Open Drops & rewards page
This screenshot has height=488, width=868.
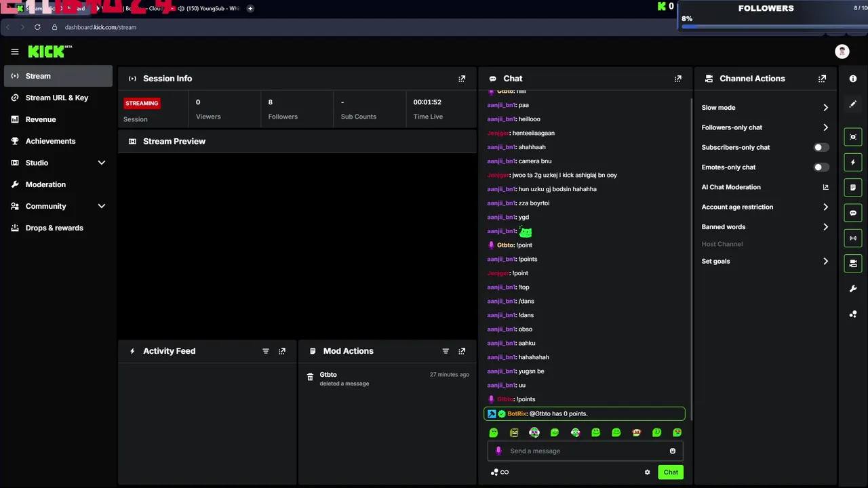pos(58,228)
